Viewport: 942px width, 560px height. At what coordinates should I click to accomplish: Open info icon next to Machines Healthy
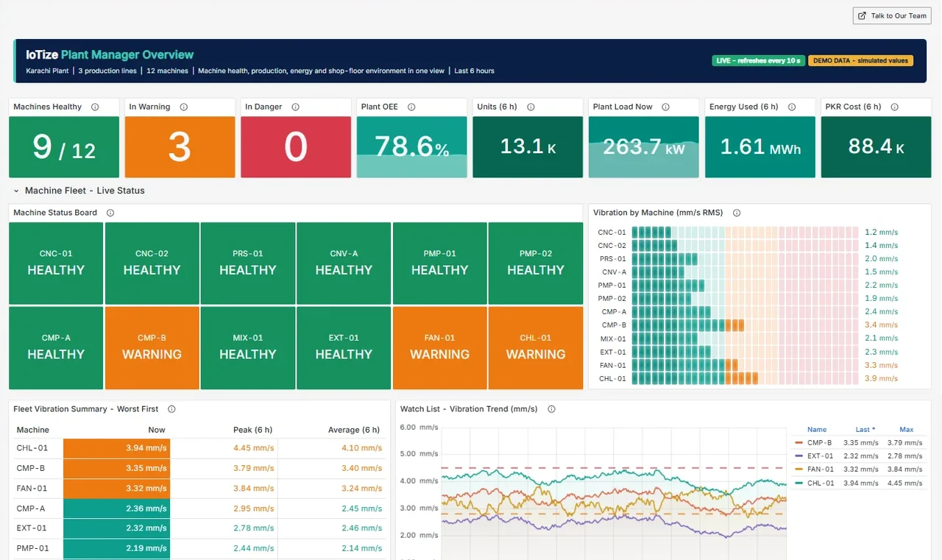pyautogui.click(x=95, y=107)
